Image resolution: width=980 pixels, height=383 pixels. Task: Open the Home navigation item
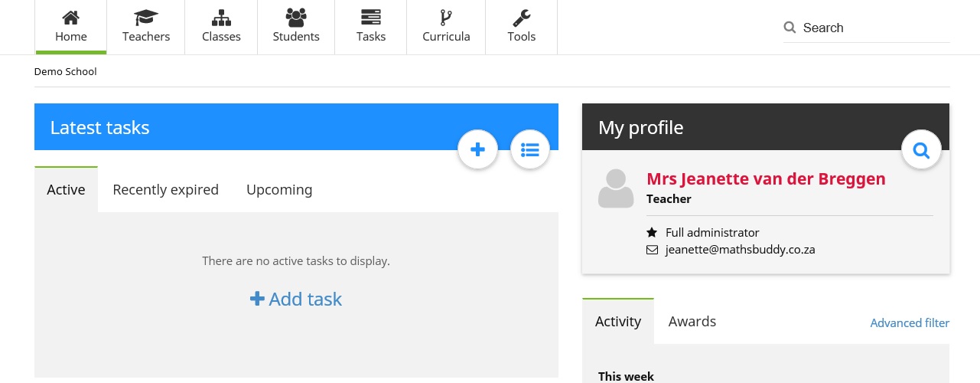click(x=71, y=27)
